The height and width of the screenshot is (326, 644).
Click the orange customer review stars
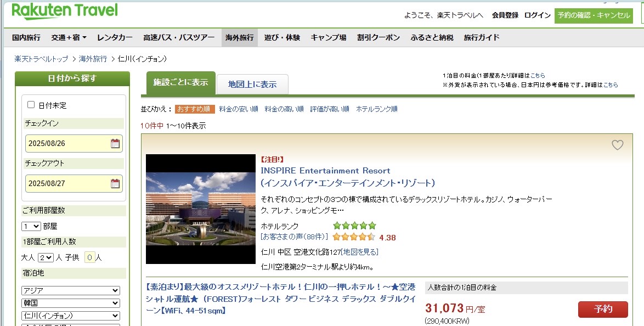pyautogui.click(x=354, y=237)
